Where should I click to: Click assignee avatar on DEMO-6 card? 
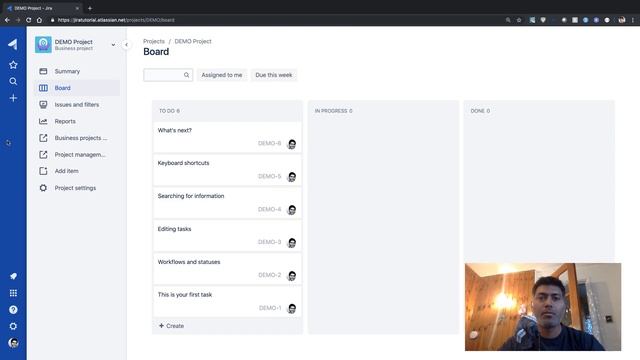click(292, 144)
